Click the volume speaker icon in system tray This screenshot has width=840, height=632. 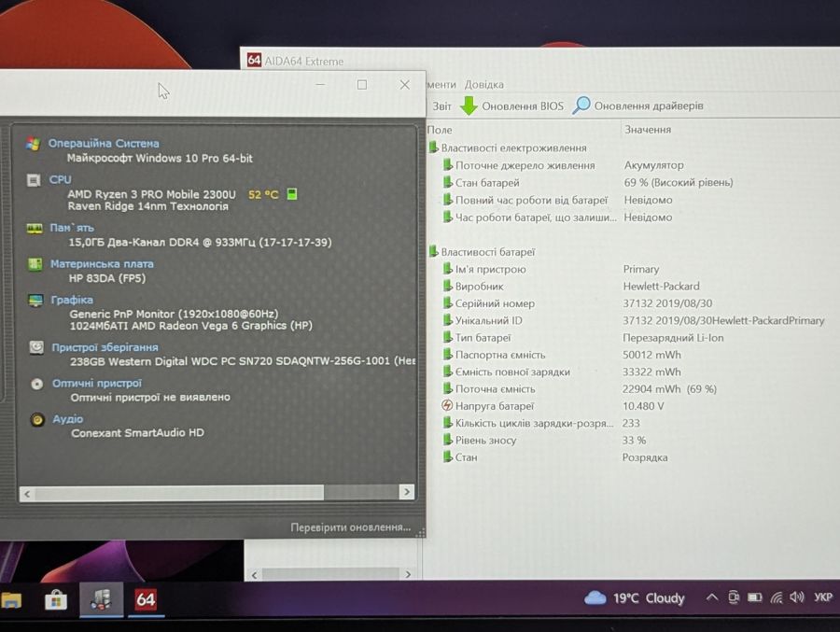(x=797, y=597)
